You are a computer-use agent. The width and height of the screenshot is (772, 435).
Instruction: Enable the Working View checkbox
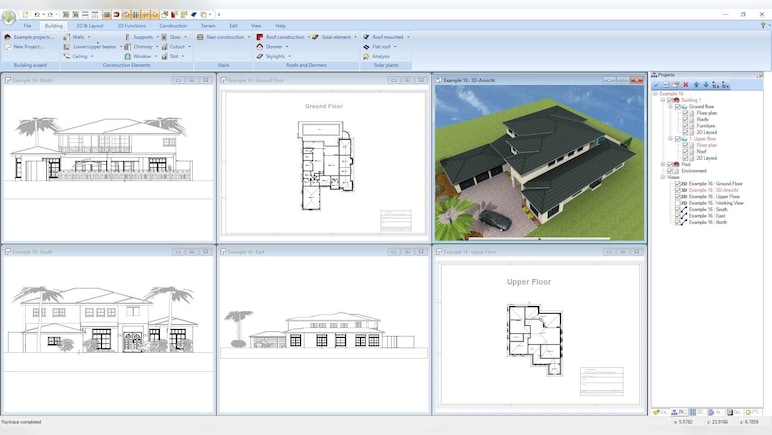677,203
